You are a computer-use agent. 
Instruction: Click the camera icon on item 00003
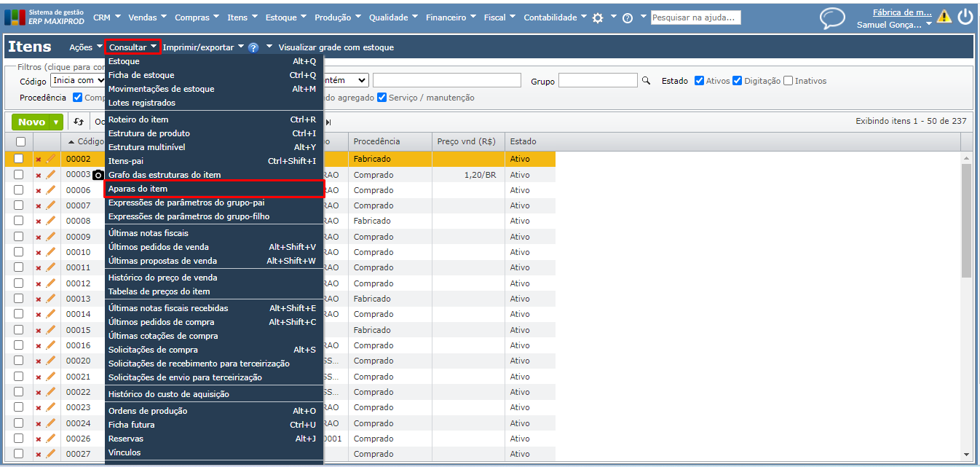98,175
